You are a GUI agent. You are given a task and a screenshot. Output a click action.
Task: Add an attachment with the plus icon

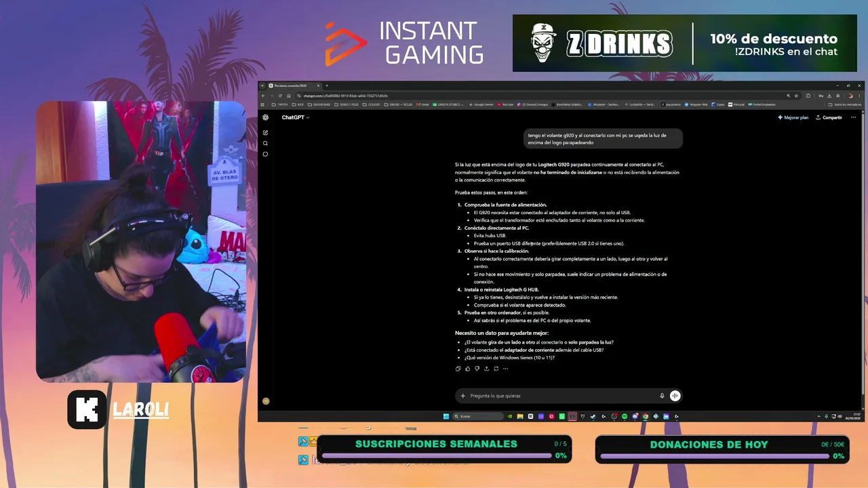(x=463, y=396)
